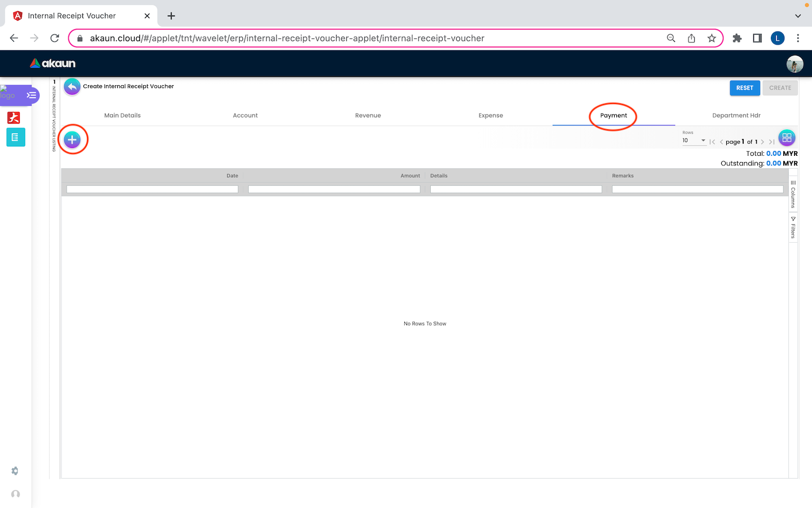Sort by the Remarks column header

click(623, 176)
